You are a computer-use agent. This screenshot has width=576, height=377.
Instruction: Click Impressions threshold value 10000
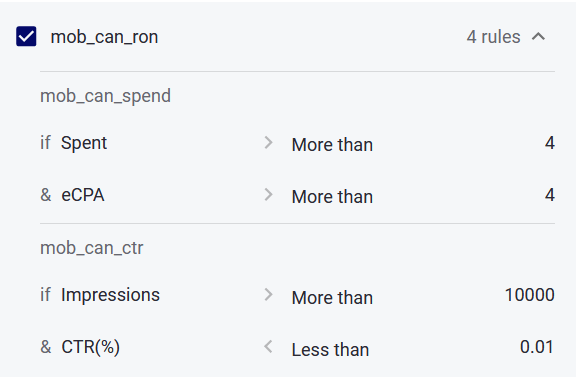pos(530,295)
